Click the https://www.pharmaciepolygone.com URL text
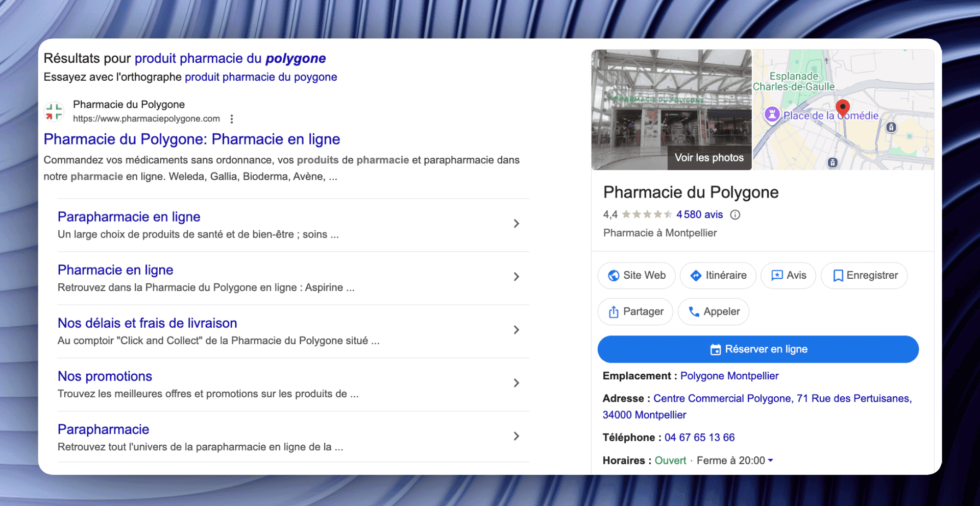The width and height of the screenshot is (980, 506). point(146,119)
